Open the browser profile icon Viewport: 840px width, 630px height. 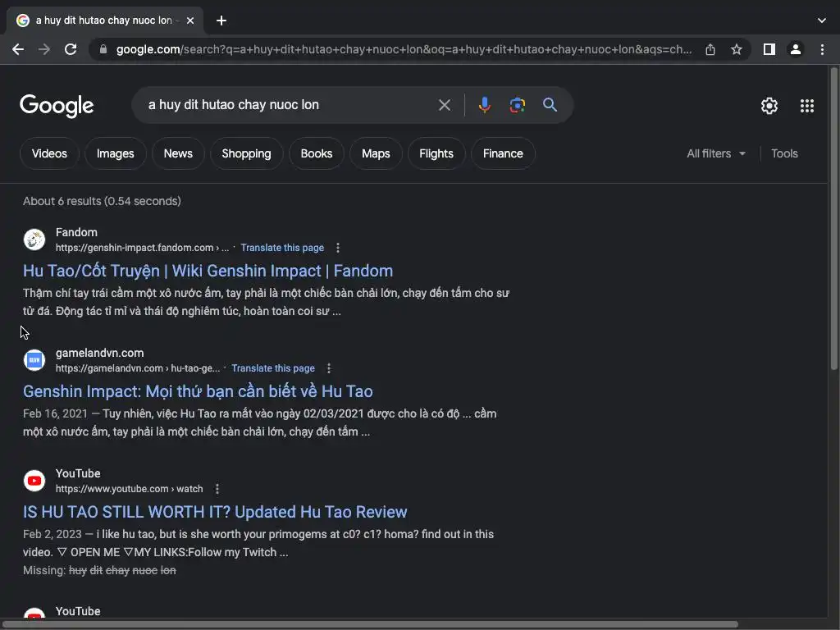tap(796, 49)
